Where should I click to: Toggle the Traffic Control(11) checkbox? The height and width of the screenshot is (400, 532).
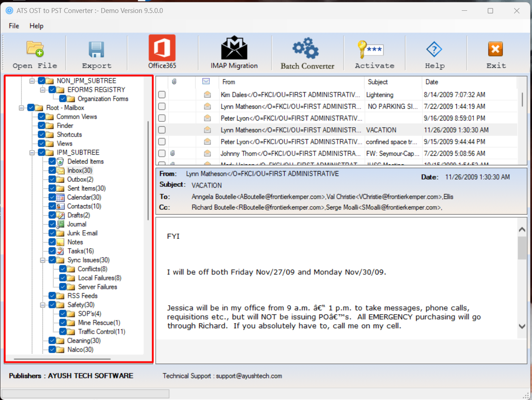click(63, 332)
